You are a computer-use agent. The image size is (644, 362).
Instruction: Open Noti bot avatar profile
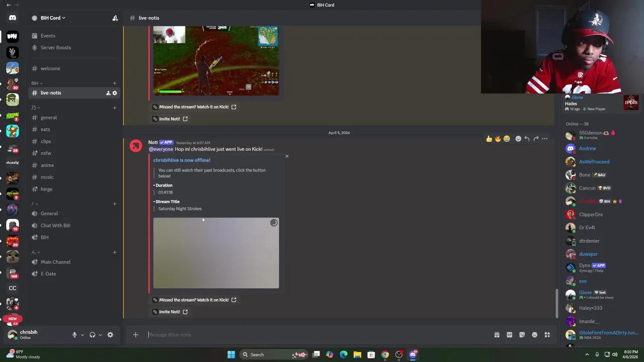136,146
